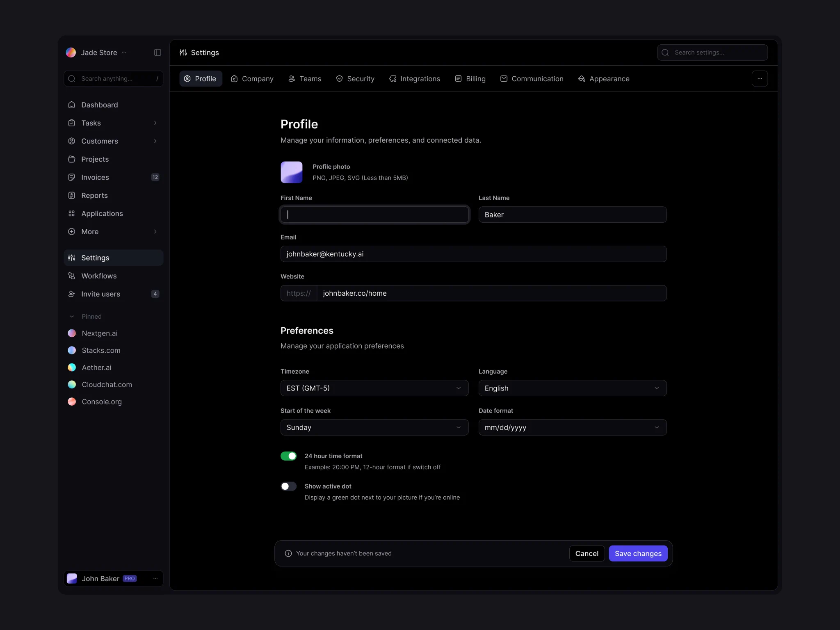This screenshot has width=840, height=630.
Task: Open Applications in sidebar
Action: click(x=114, y=214)
